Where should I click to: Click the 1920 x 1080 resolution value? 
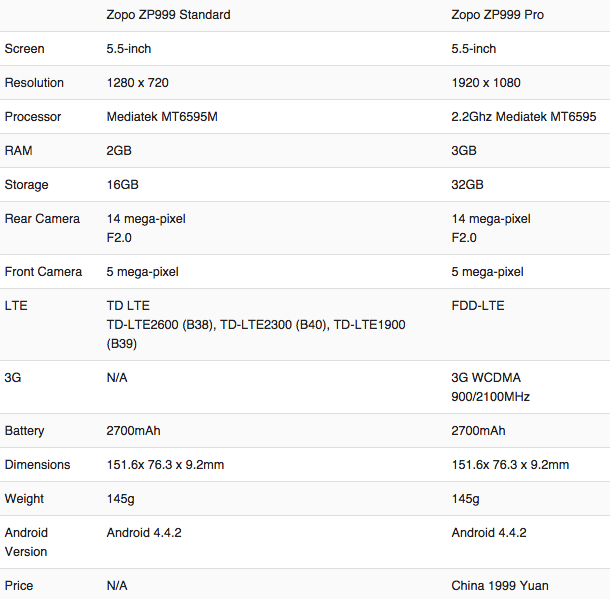[486, 83]
